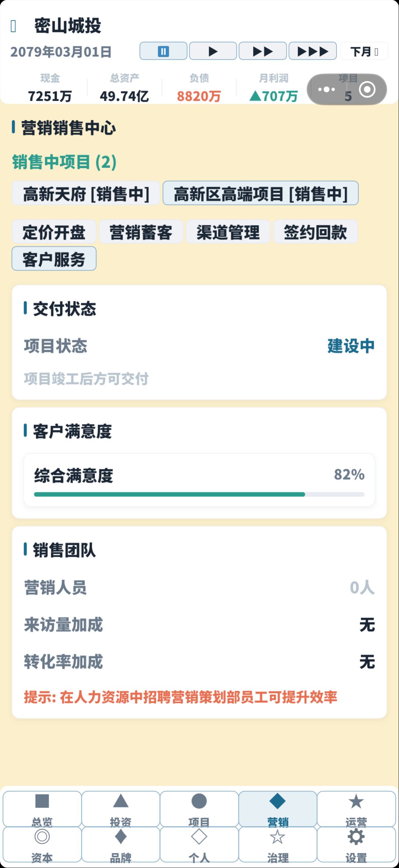Open 品牌 via diamond icon

tap(121, 844)
